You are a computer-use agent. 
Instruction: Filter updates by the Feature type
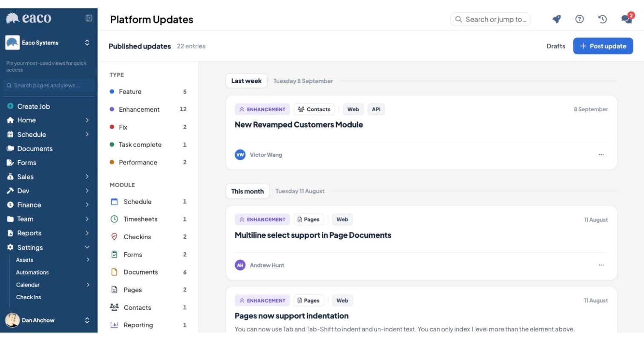tap(148, 92)
